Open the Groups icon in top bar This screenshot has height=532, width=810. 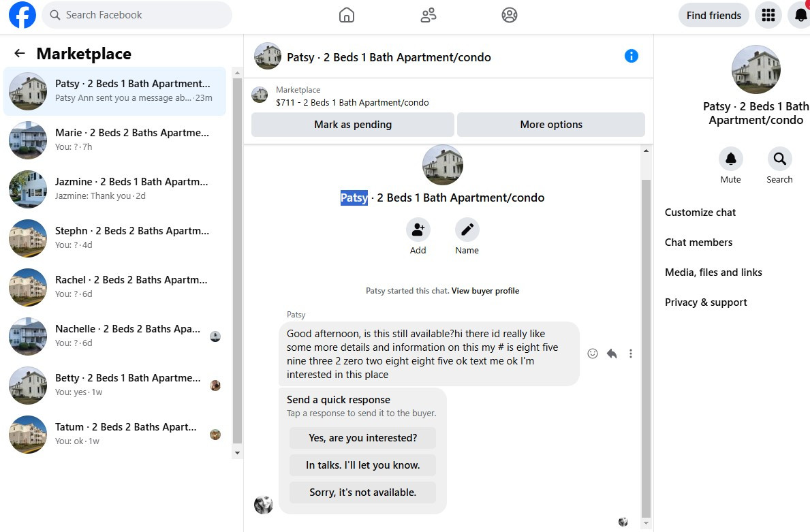coord(510,15)
